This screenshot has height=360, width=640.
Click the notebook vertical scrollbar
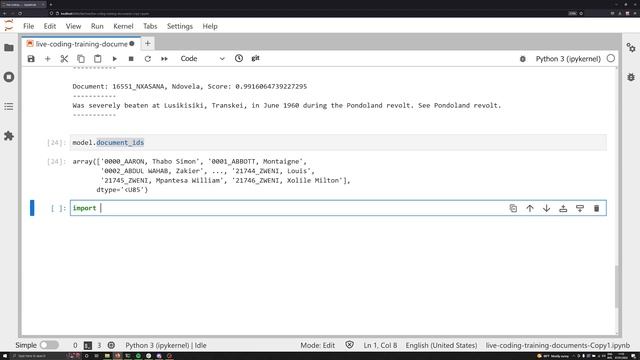click(x=617, y=287)
